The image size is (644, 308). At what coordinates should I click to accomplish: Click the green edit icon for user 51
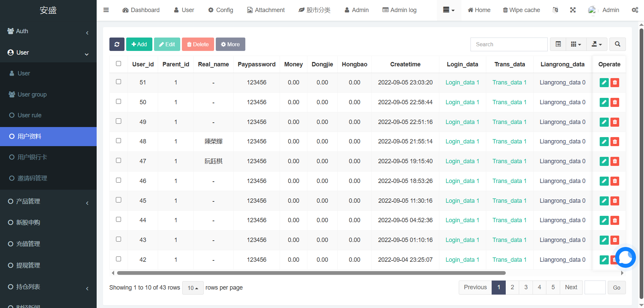pos(604,82)
